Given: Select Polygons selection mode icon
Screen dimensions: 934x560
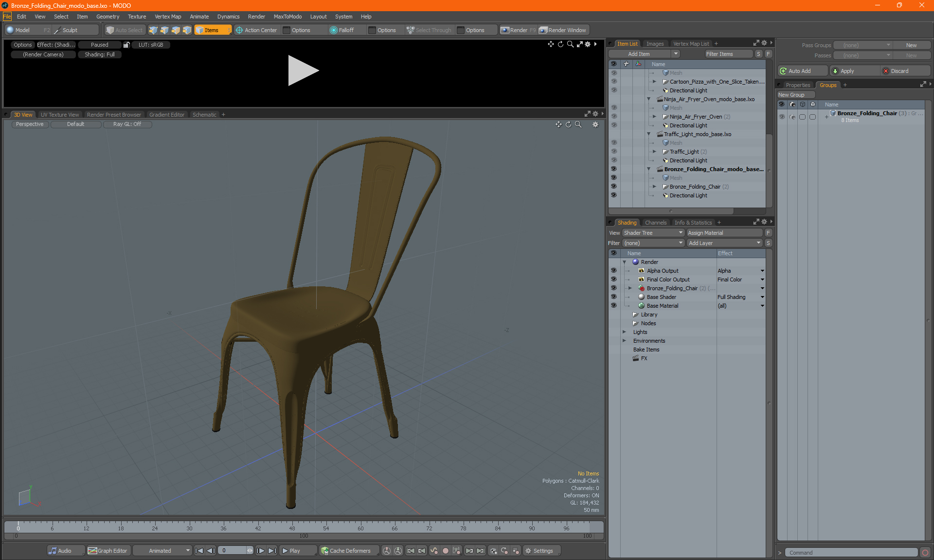Looking at the screenshot, I should coord(176,30).
